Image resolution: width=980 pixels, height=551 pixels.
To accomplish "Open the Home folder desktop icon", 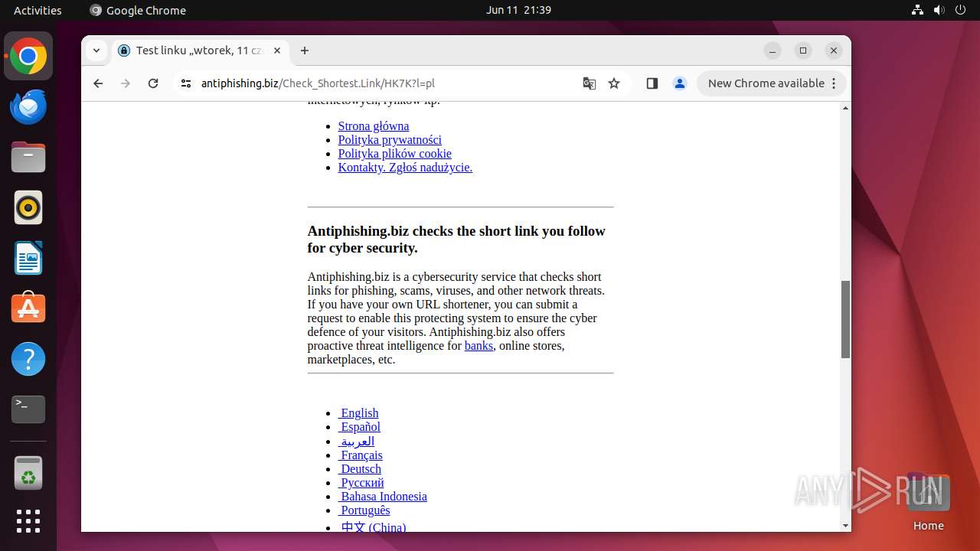I will point(928,501).
